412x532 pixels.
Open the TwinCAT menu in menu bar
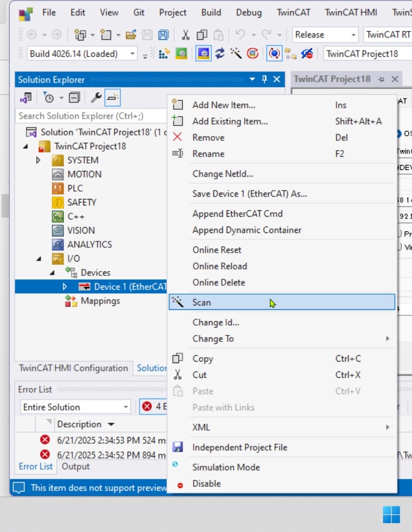(293, 12)
